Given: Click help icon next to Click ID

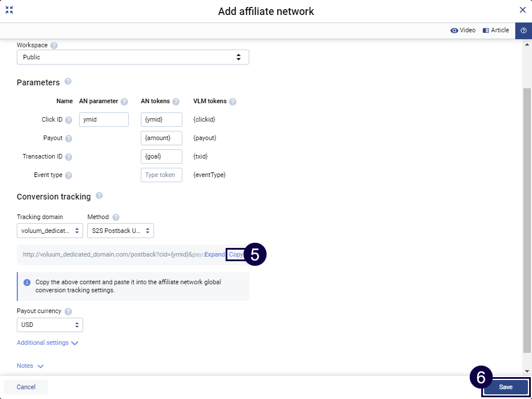Looking at the screenshot, I should pos(68,120).
